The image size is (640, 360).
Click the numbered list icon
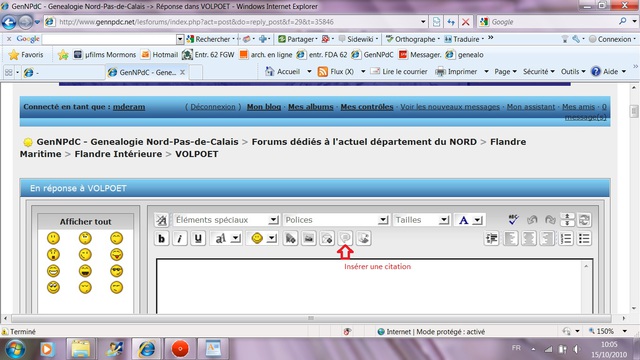point(566,238)
